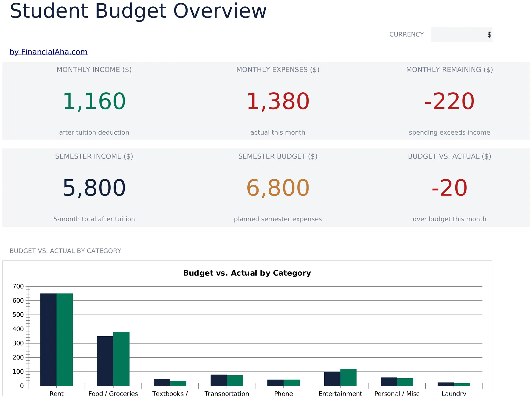Click the navy Personal / Misc budget bar
This screenshot has height=398, width=532.
tap(389, 382)
